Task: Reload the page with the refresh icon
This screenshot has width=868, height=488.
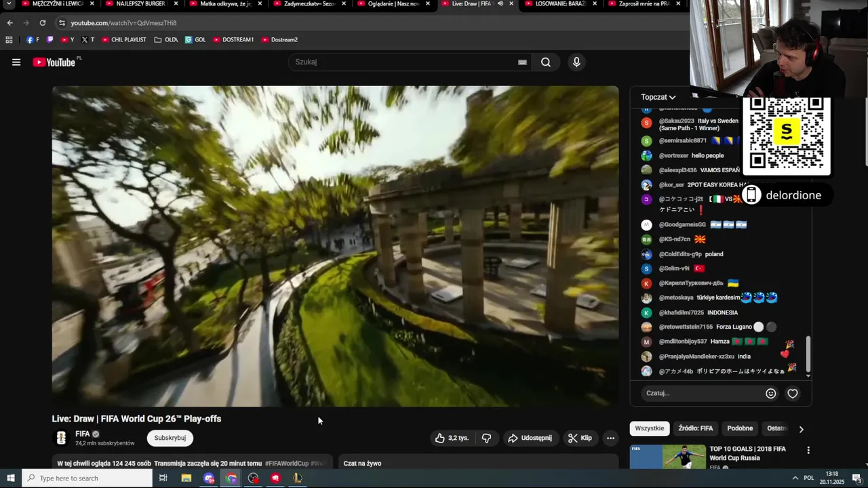Action: pyautogui.click(x=42, y=23)
